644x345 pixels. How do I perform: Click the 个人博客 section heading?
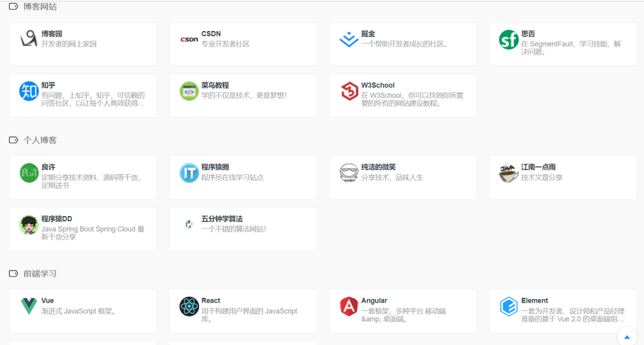pyautogui.click(x=40, y=140)
